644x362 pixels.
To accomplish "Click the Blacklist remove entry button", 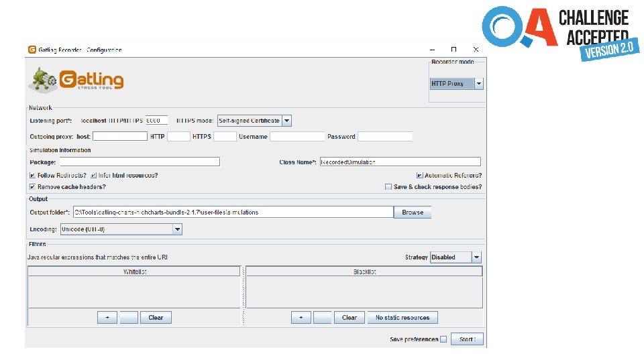I will pos(323,317).
